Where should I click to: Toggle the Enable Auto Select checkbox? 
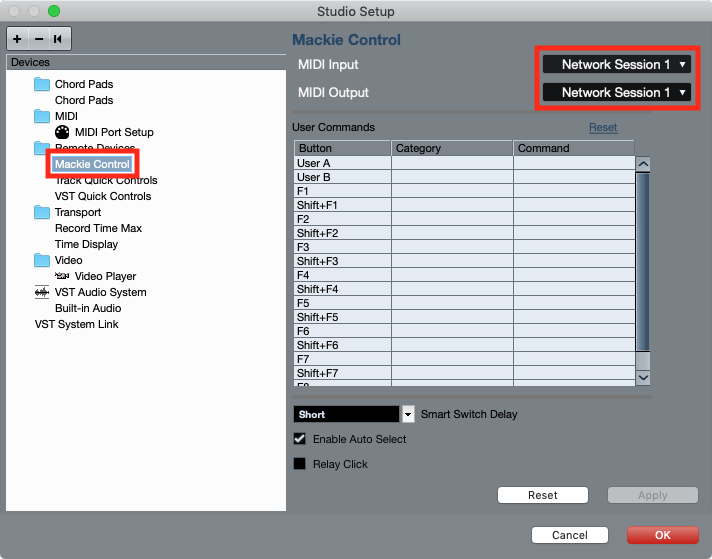300,439
